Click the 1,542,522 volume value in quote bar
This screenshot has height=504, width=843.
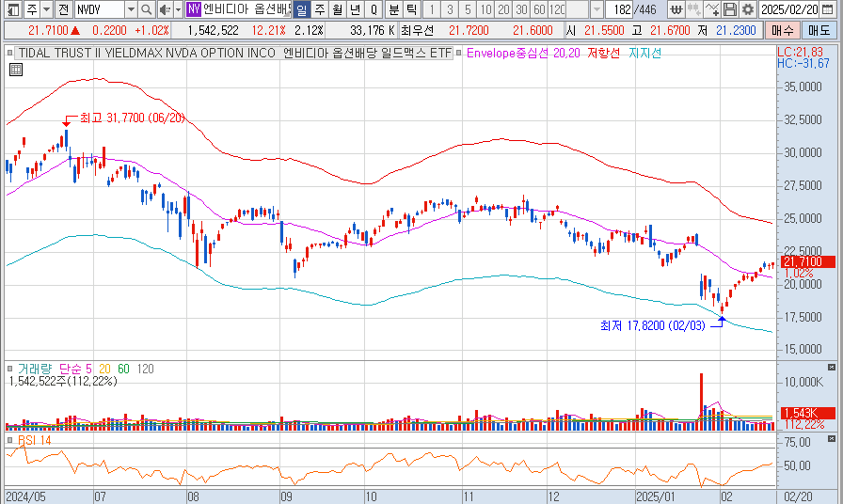tap(213, 31)
